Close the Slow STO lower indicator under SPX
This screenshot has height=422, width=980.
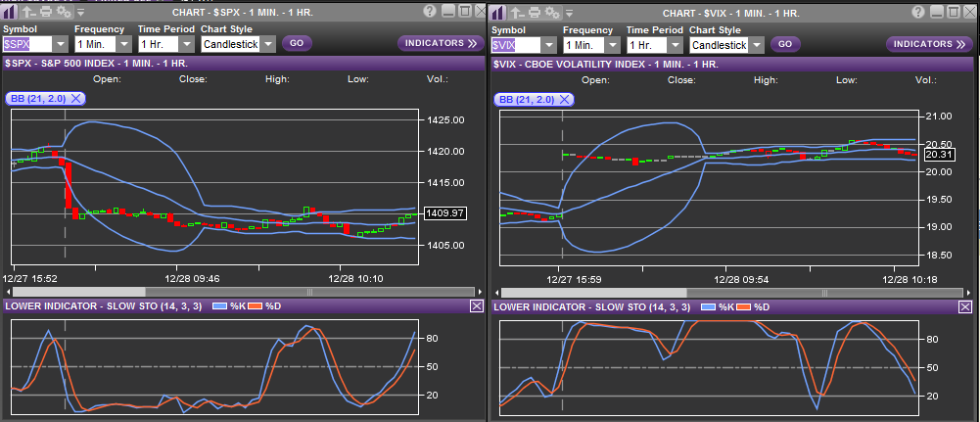(476, 306)
